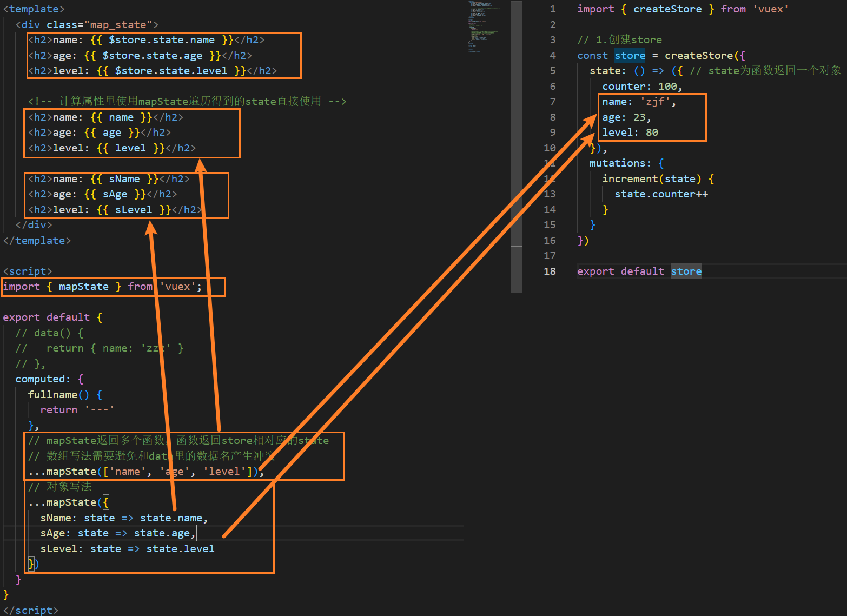847x616 pixels.
Task: Click the minimap in the left editor
Action: [484, 27]
